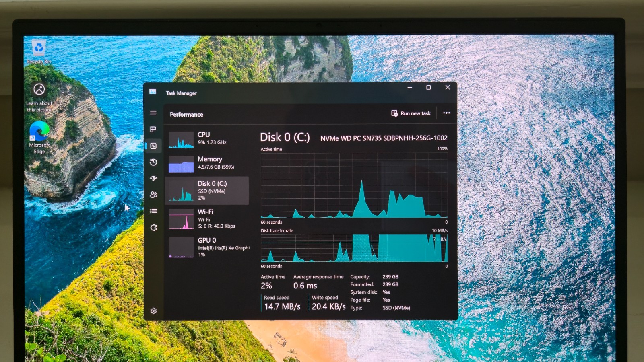The height and width of the screenshot is (362, 644).
Task: Click Run new task button
Action: tap(411, 113)
